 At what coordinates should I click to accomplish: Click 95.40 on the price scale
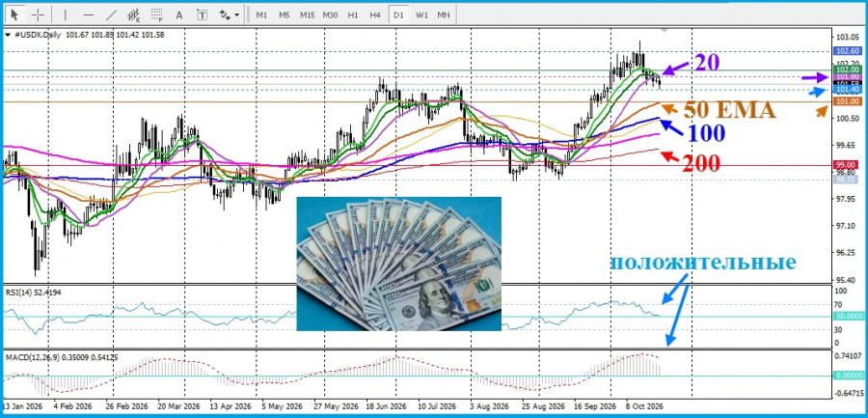point(847,279)
